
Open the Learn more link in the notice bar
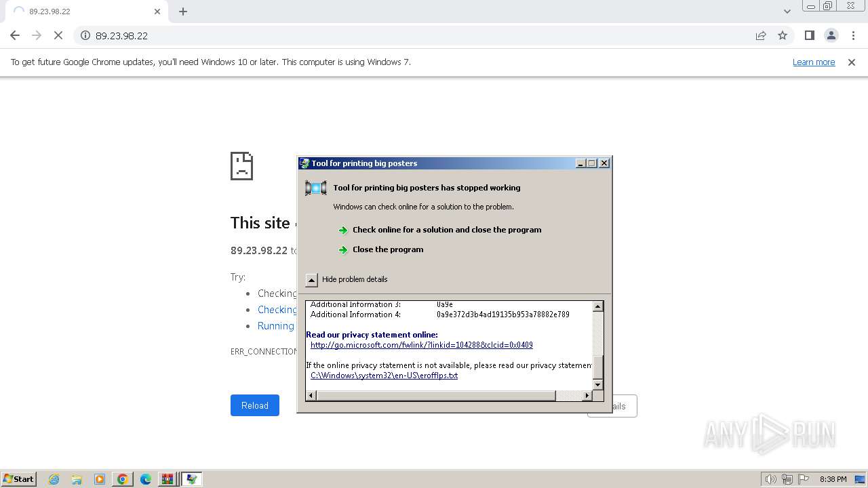click(x=814, y=62)
